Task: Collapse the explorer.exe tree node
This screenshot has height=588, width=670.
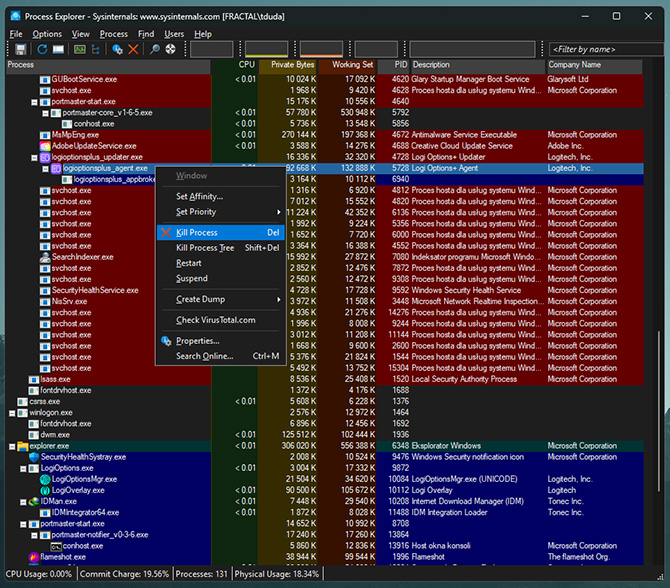Action: [12, 447]
